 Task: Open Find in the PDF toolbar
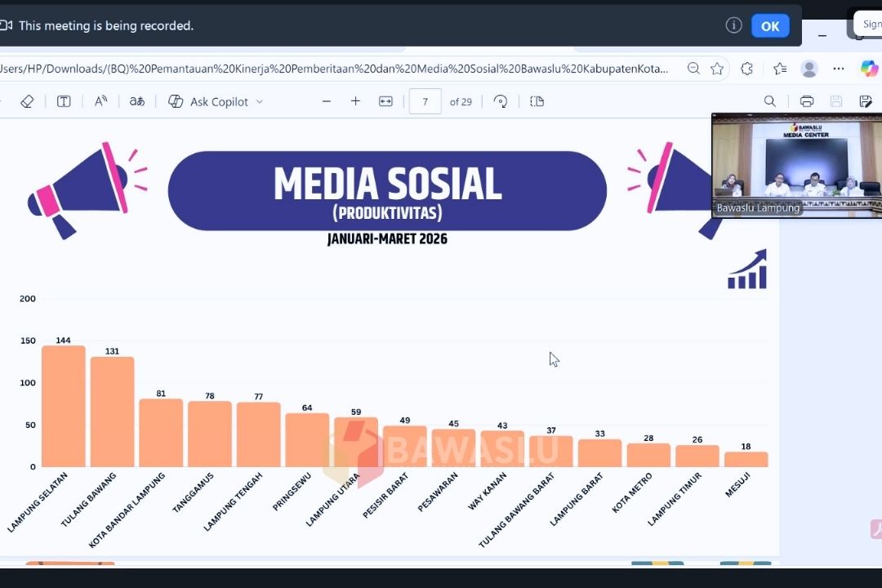pyautogui.click(x=769, y=101)
